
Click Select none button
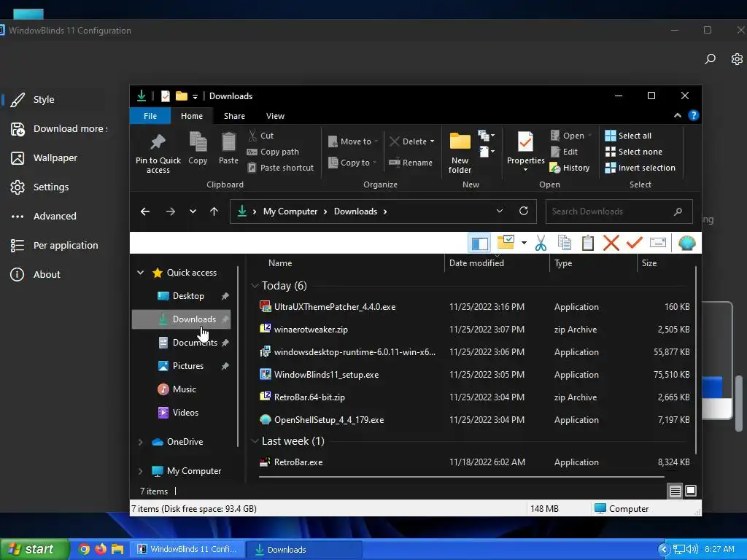[634, 152]
